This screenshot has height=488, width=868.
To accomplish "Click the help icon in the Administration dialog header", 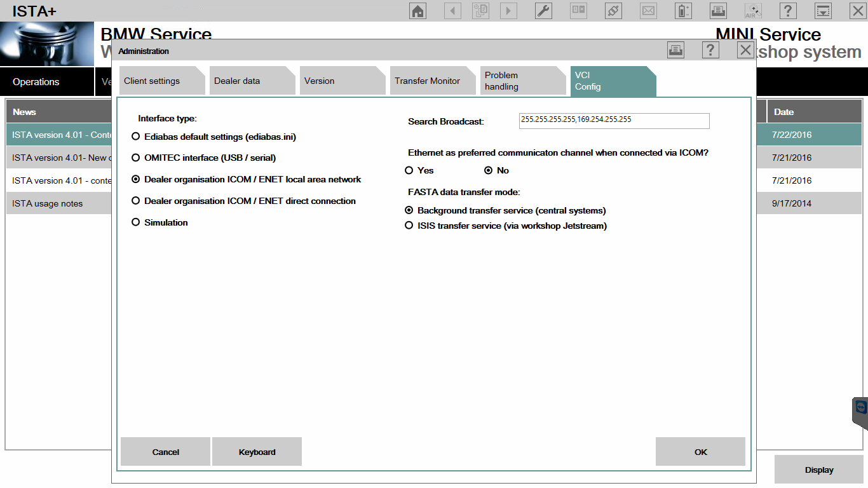I will point(710,50).
